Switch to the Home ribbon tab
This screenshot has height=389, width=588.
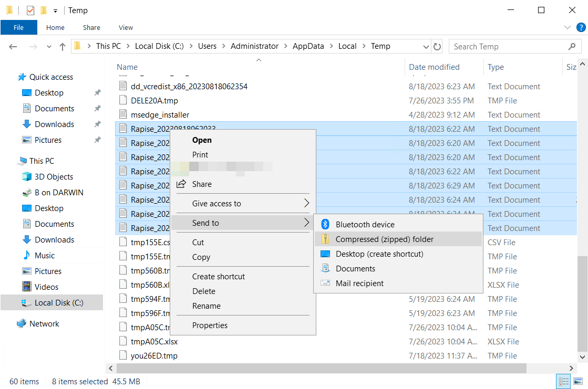pos(55,27)
